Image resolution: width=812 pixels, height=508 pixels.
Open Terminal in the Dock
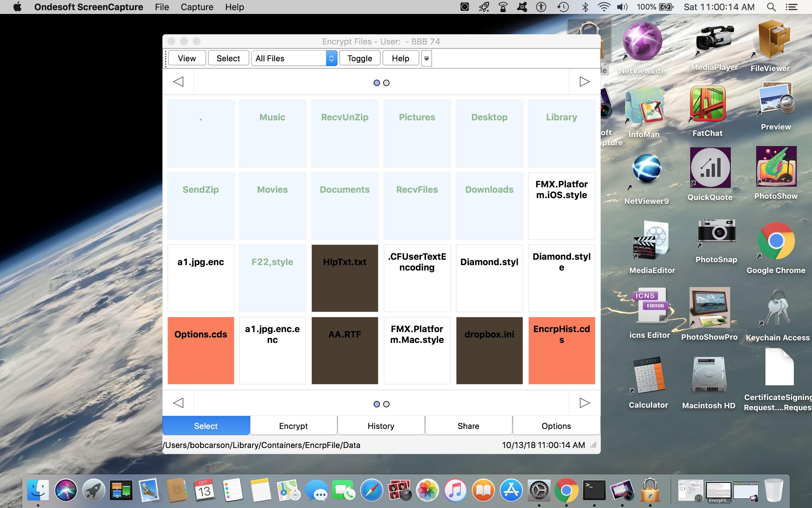[594, 490]
